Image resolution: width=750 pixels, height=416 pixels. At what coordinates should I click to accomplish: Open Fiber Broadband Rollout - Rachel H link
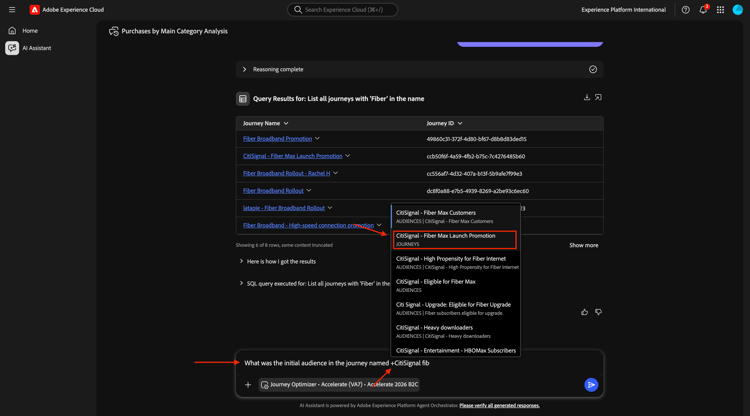click(287, 173)
